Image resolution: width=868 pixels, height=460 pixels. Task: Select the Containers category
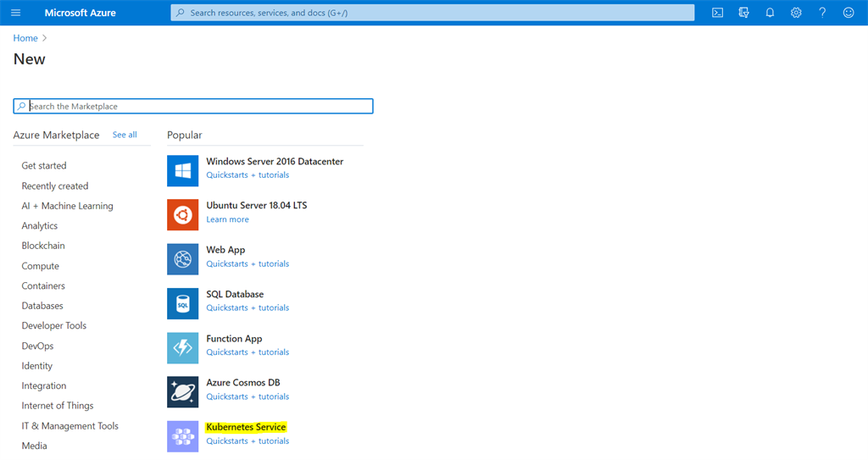pyautogui.click(x=43, y=285)
